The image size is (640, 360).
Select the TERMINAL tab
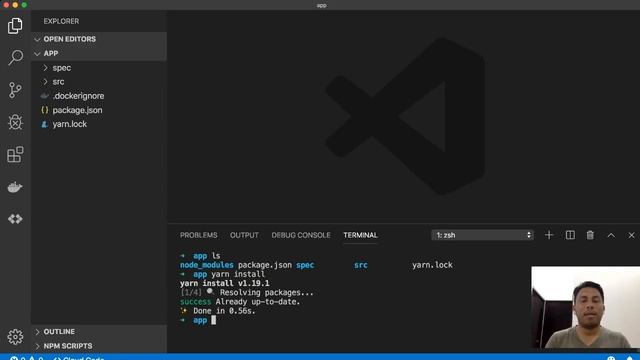360,235
